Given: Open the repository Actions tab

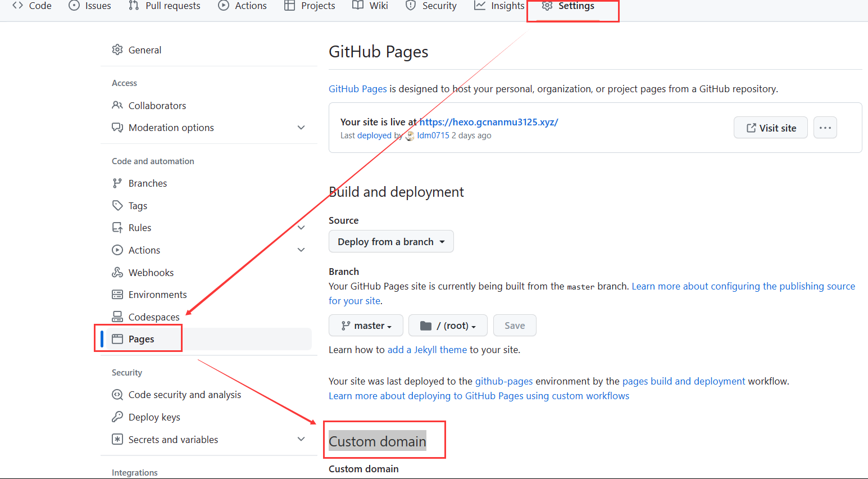Looking at the screenshot, I should 243,6.
